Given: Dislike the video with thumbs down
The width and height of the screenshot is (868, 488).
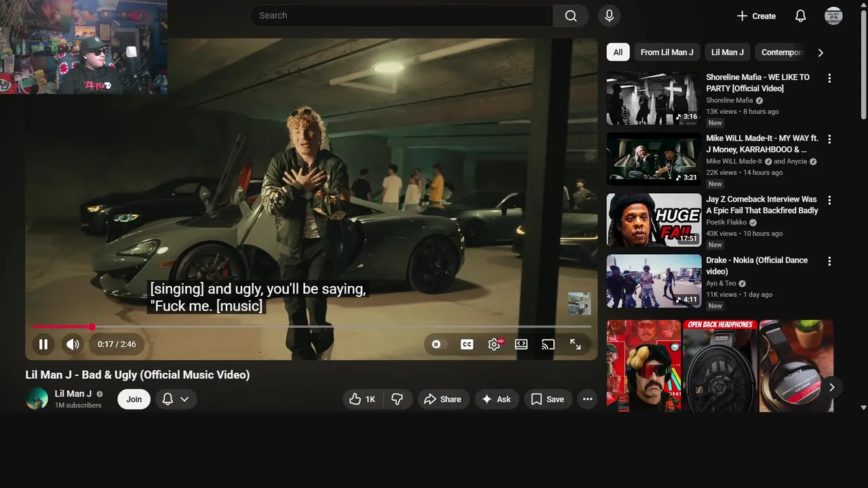Looking at the screenshot, I should point(397,399).
